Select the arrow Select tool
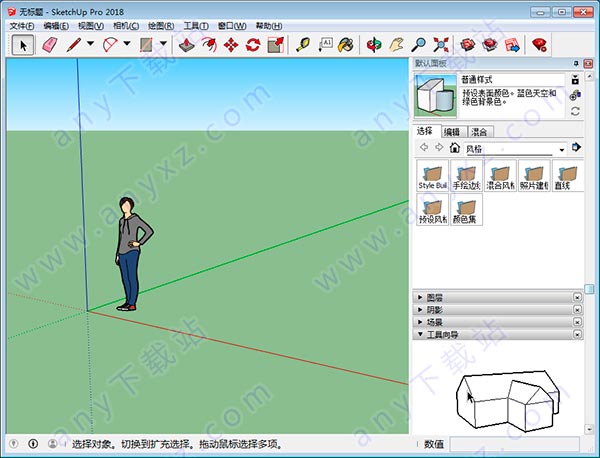Screen dimensions: 600x458 click(x=23, y=45)
